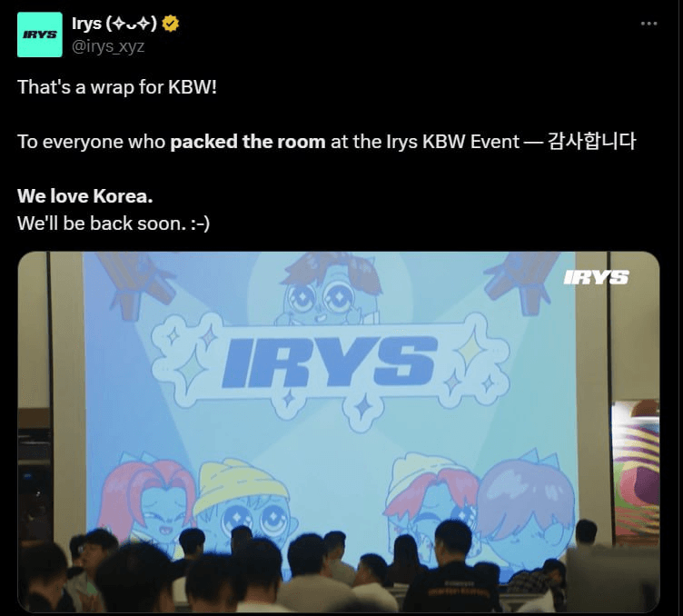Click the white IRYS watermark in photo corner
The image size is (683, 616).
pyautogui.click(x=596, y=277)
